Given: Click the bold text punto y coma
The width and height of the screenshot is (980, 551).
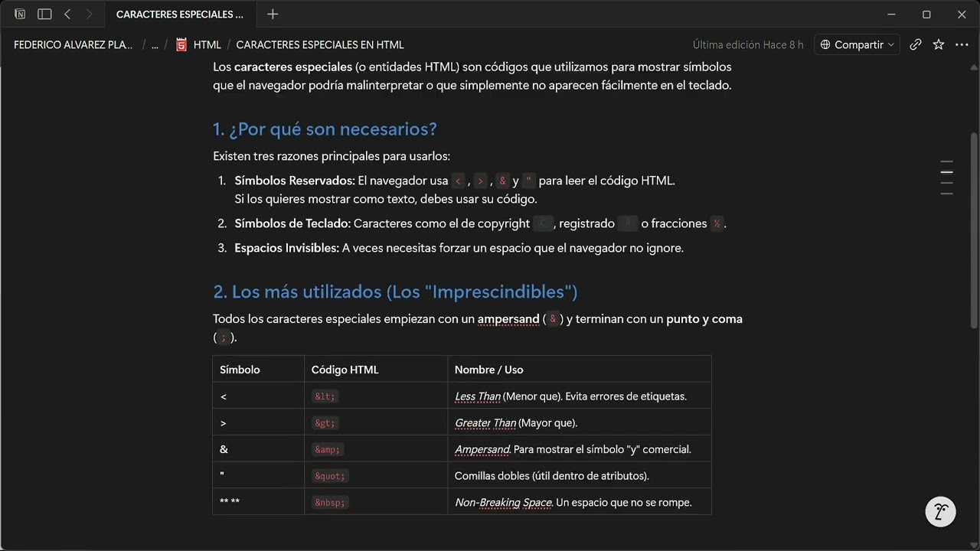Looking at the screenshot, I should click(704, 319).
